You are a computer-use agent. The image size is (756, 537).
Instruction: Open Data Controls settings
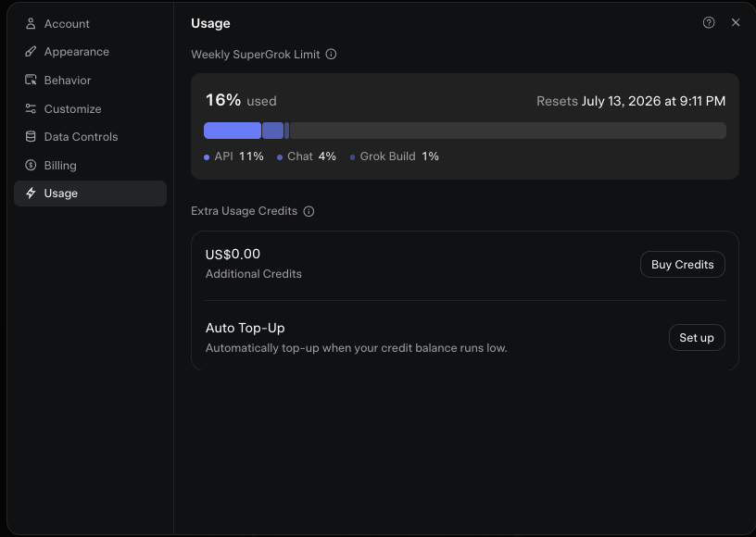pos(90,137)
